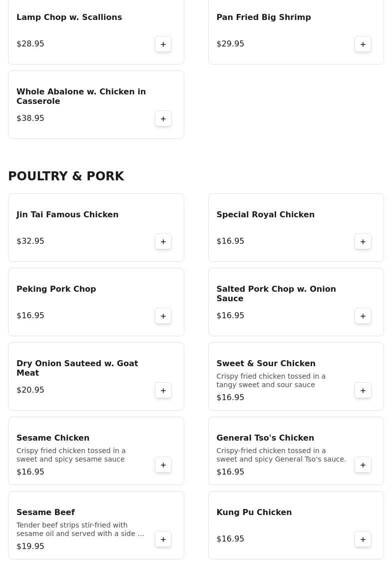The height and width of the screenshot is (561, 392).
Task: Open General Tso's Chicken item title
Action: (x=265, y=438)
